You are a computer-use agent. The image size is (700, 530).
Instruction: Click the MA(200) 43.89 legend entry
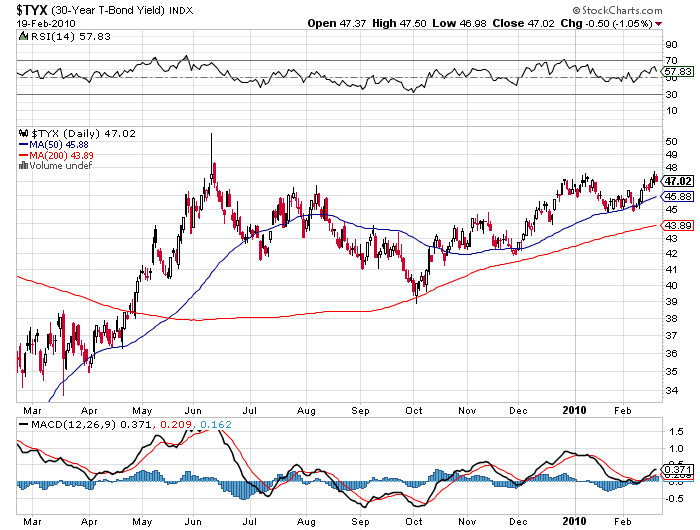(x=61, y=155)
